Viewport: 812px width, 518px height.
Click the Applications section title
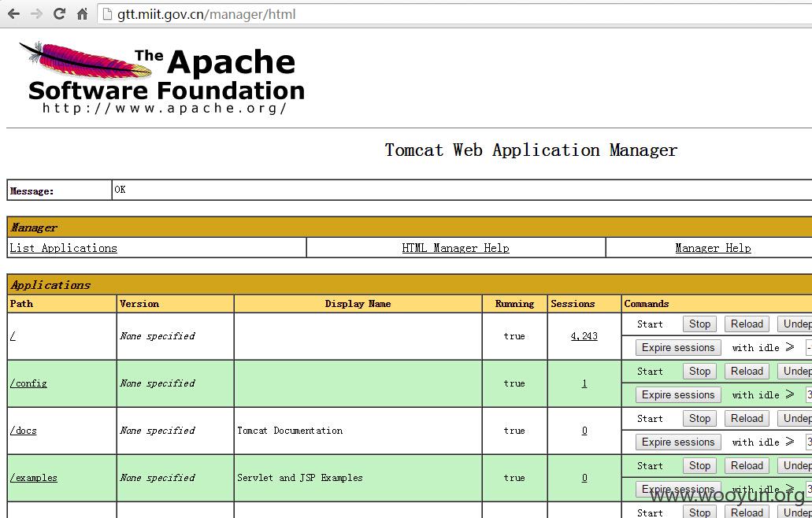(50, 285)
